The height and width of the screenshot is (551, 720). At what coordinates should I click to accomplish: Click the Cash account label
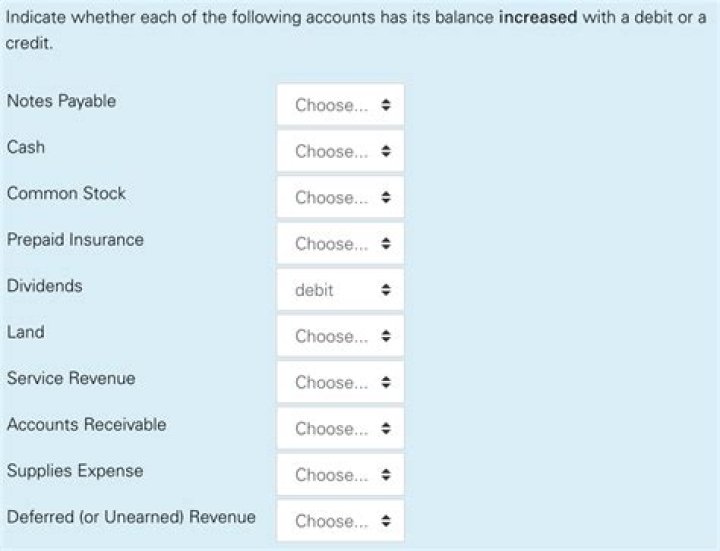click(26, 147)
